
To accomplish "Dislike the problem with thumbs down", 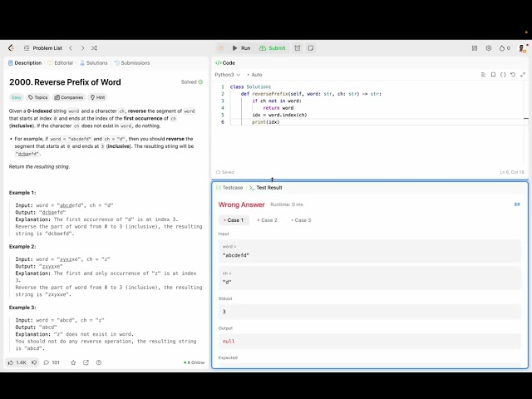I will pos(34,362).
